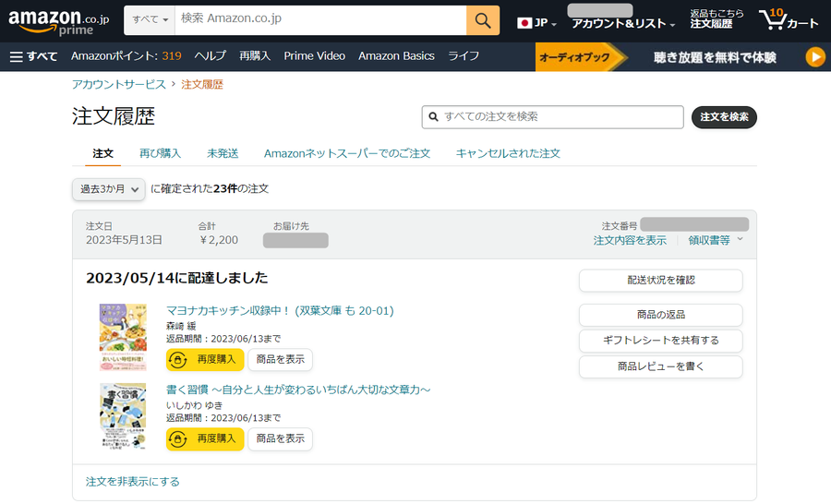This screenshot has height=504, width=831.
Task: Open the ヘルプ nav item
Action: [210, 56]
